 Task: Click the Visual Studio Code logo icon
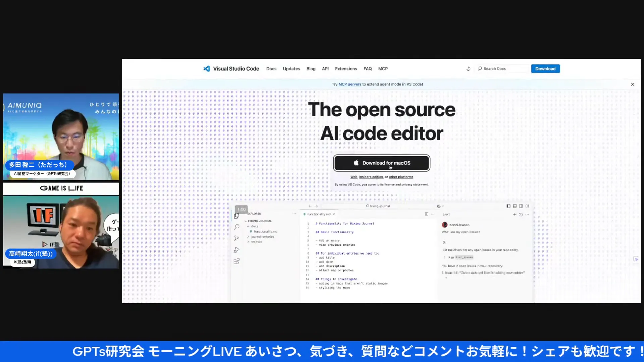[206, 69]
